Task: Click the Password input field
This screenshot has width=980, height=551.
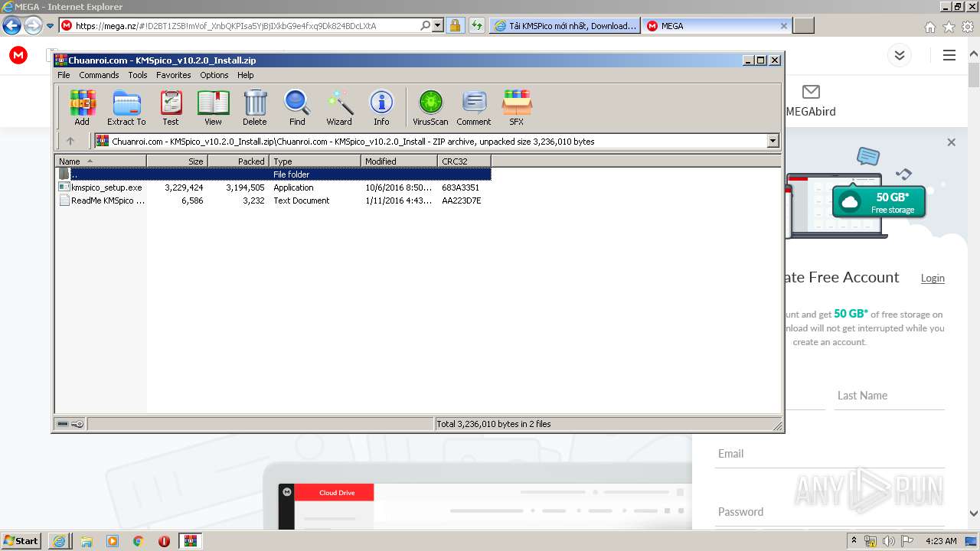Action: pos(830,512)
